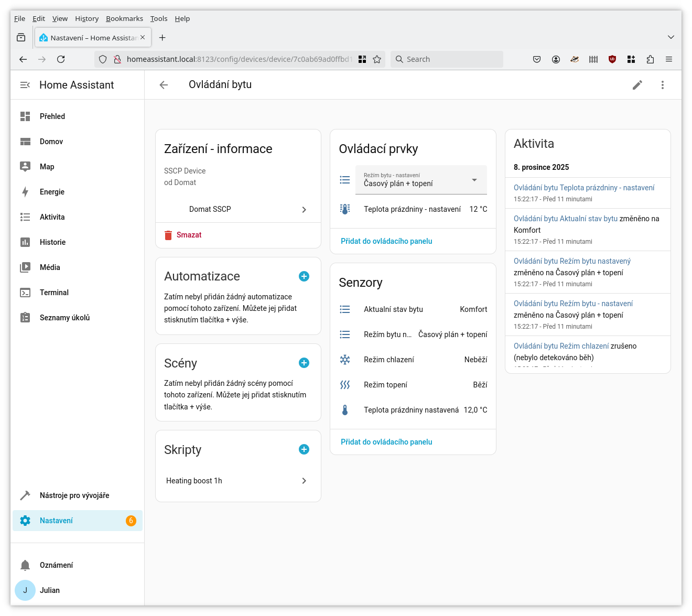Open Nástroje pro vývojáře
This screenshot has width=692, height=616.
78,495
